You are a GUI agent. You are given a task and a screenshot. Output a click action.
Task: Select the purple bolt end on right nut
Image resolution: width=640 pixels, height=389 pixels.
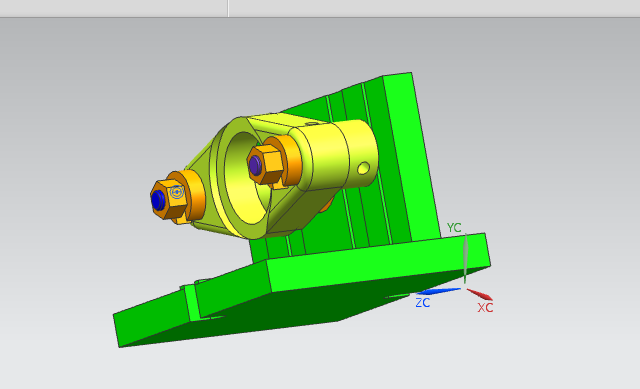pyautogui.click(x=256, y=165)
